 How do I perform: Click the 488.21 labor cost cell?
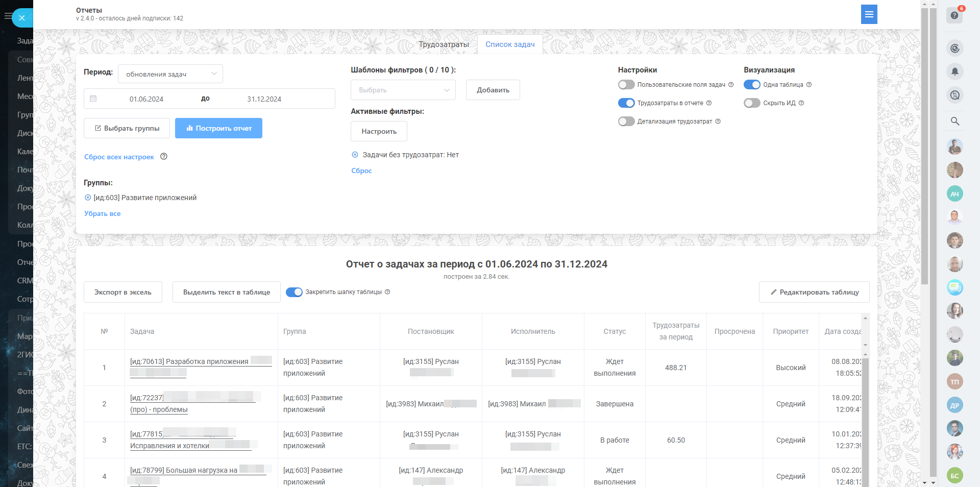(x=676, y=368)
